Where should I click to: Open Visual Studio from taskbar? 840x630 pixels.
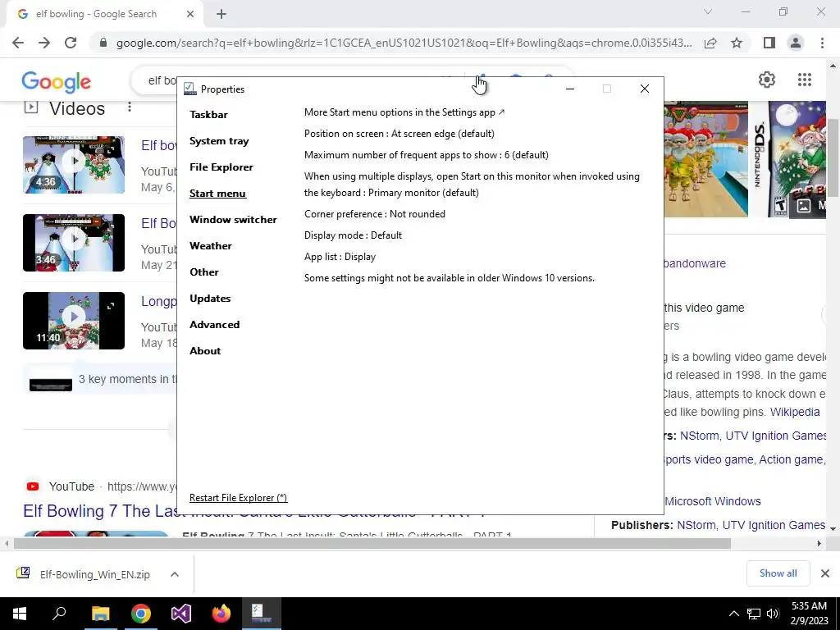click(181, 614)
